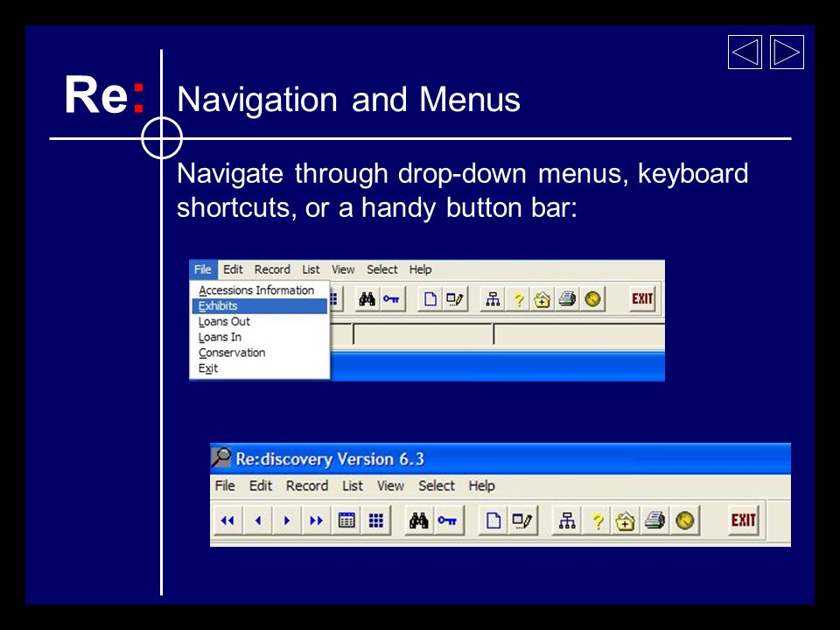Go to the previous slide with the left arrow
This screenshot has width=840, height=630.
coord(745,52)
